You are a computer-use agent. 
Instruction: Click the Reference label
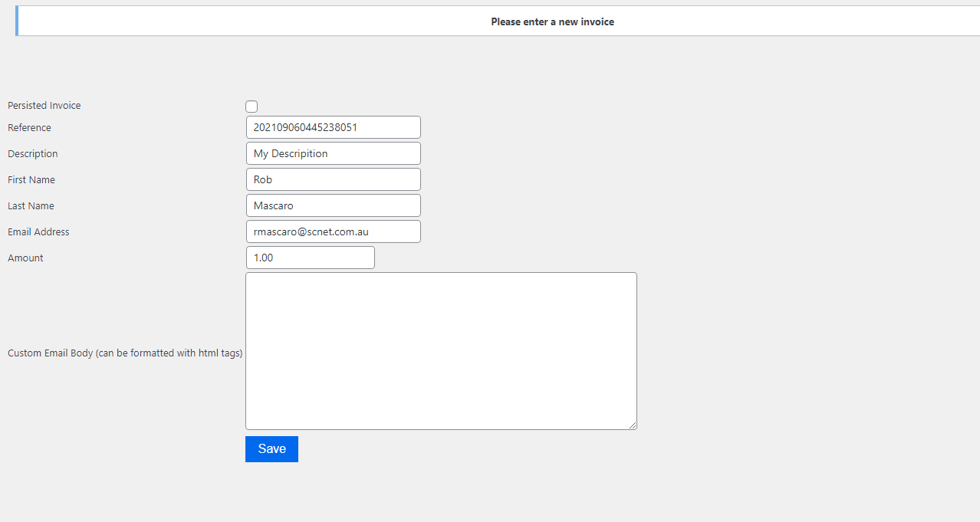coord(29,128)
